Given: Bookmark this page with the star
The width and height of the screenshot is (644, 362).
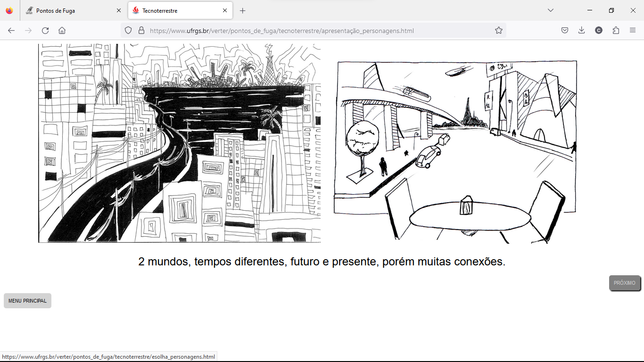Looking at the screenshot, I should (x=499, y=31).
